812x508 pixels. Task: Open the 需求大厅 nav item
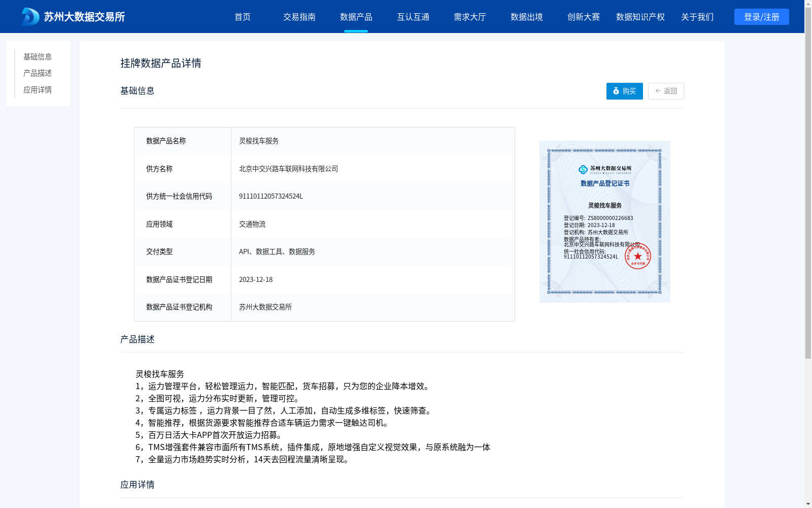(470, 17)
